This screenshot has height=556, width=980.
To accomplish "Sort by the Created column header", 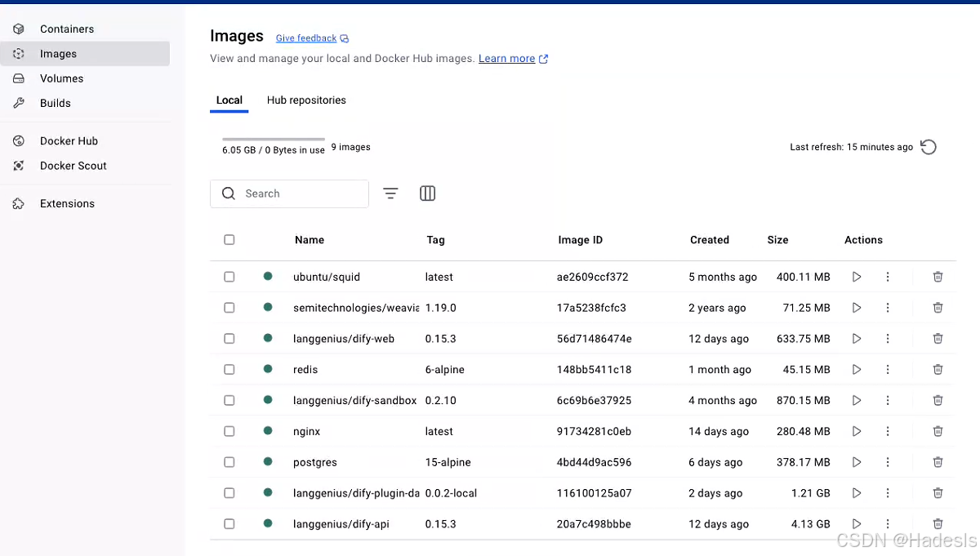I will pyautogui.click(x=710, y=240).
